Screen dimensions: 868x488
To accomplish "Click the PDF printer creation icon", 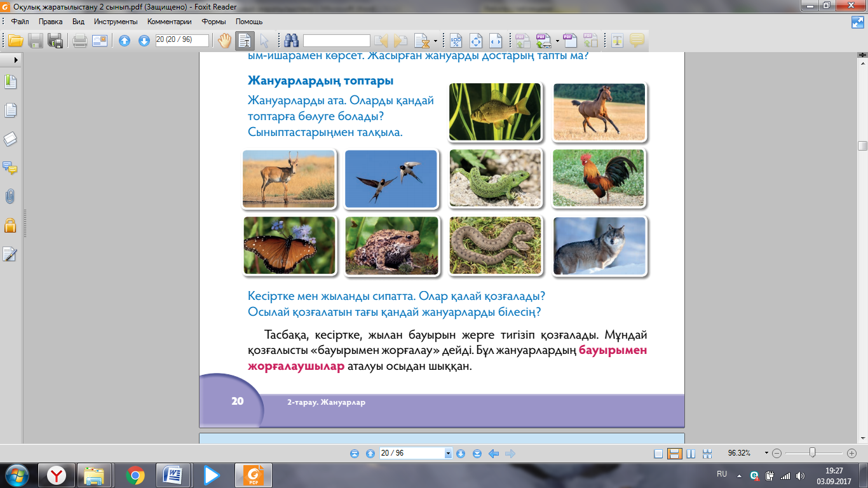I will click(x=544, y=41).
